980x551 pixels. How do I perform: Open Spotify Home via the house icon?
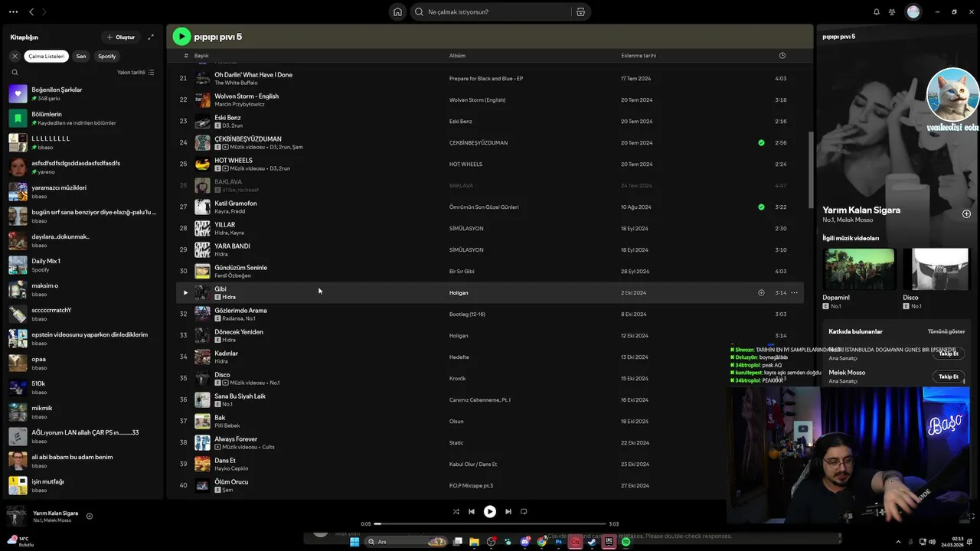pos(397,11)
